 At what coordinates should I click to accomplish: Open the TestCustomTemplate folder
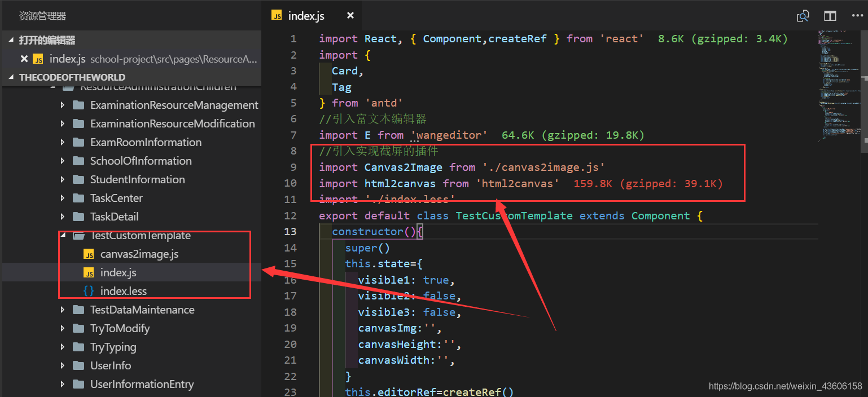pos(141,236)
